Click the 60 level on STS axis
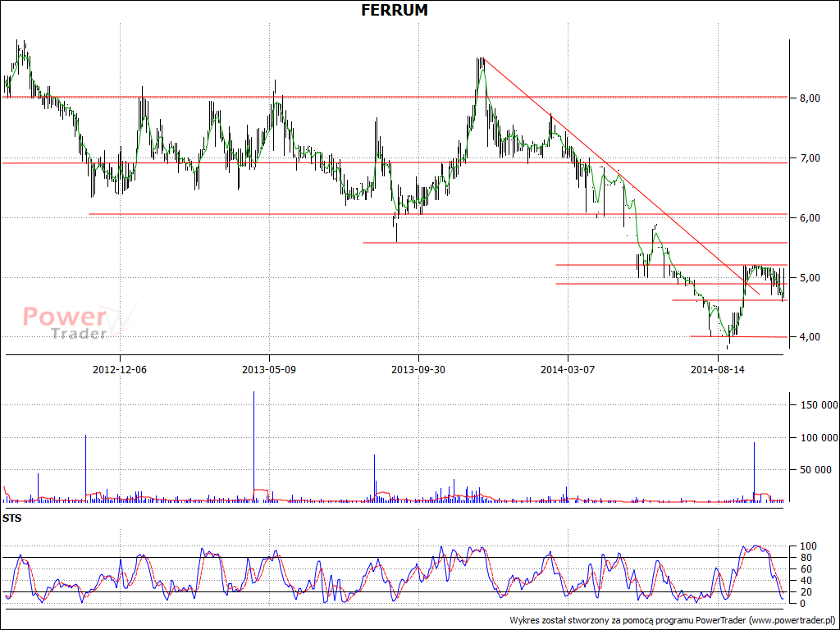840x630 pixels. pos(806,569)
